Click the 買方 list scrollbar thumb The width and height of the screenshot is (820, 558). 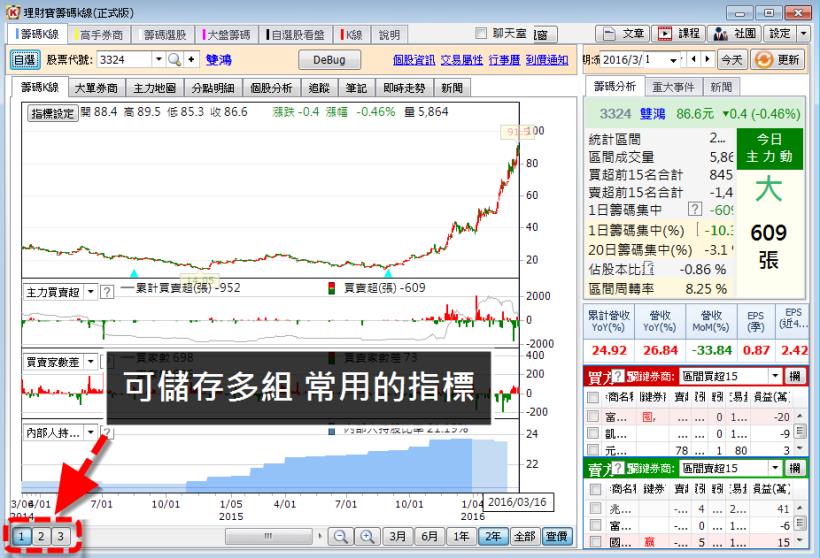800,431
